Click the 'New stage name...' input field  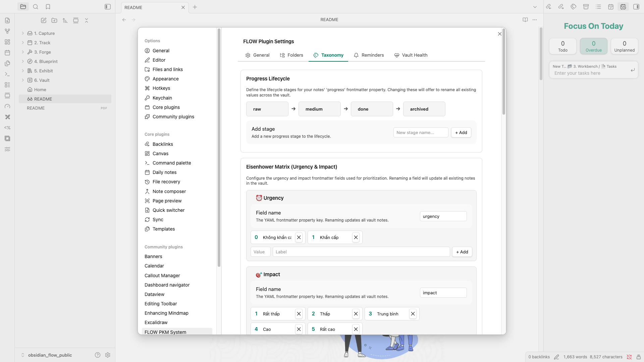click(421, 132)
